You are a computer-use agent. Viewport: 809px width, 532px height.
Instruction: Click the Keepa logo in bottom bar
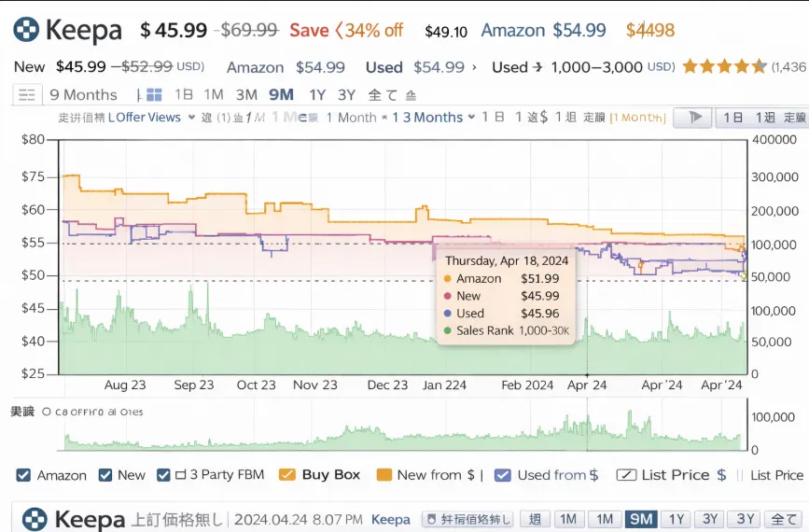[35, 519]
